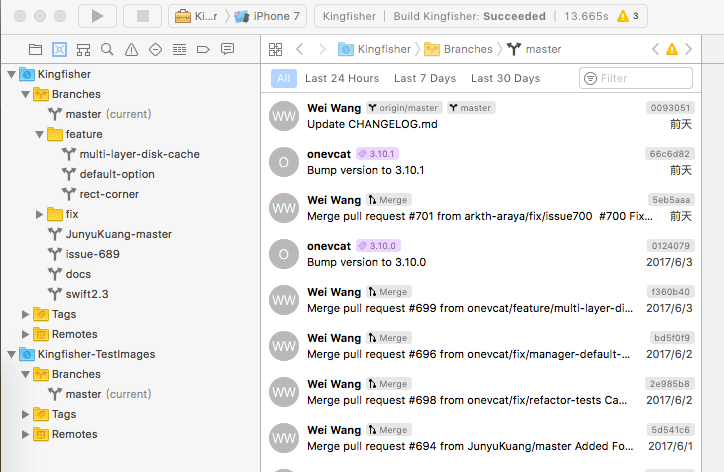Click the 3.10.0 tag badge

378,246
